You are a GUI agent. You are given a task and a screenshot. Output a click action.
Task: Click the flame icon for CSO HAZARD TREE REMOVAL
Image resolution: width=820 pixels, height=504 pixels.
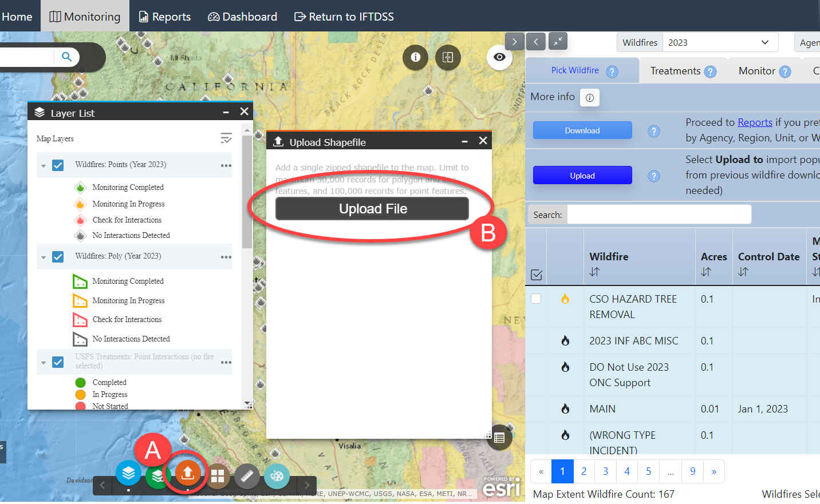pyautogui.click(x=565, y=299)
